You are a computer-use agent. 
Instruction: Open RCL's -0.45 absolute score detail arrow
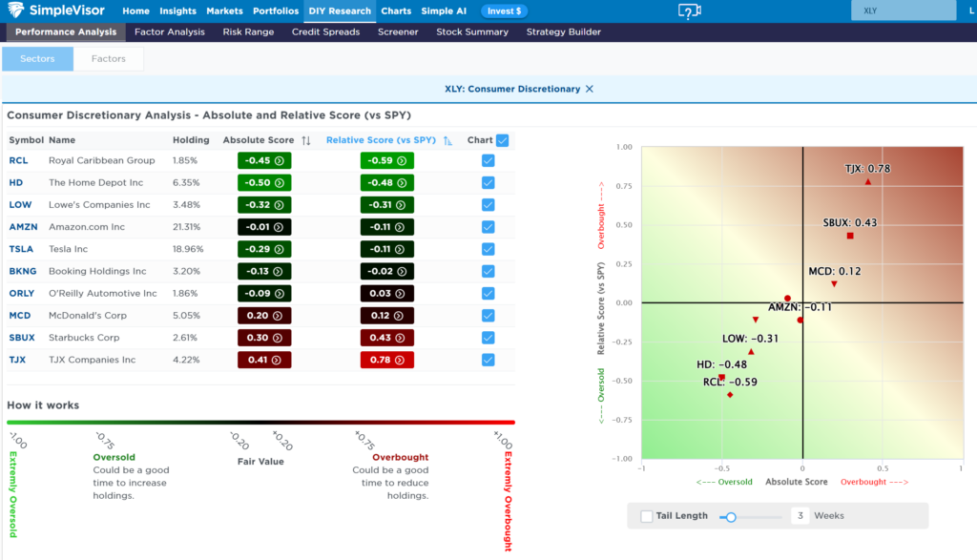point(278,160)
